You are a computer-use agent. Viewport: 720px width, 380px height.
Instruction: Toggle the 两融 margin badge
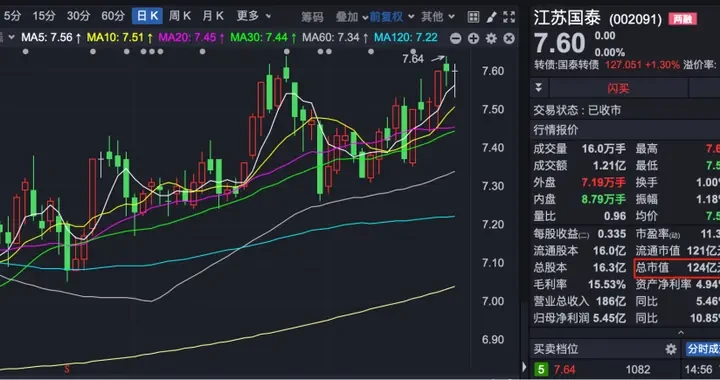(683, 19)
